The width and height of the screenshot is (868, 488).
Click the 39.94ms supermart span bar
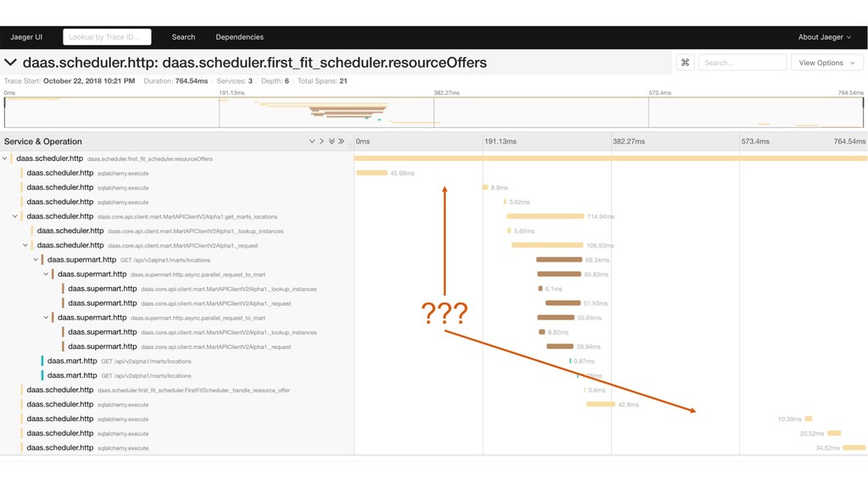click(559, 347)
